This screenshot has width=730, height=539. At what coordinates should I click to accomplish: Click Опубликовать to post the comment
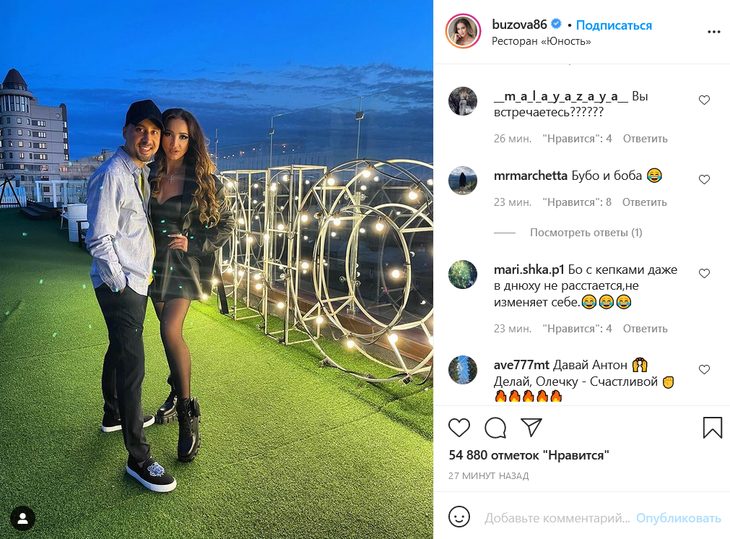678,518
